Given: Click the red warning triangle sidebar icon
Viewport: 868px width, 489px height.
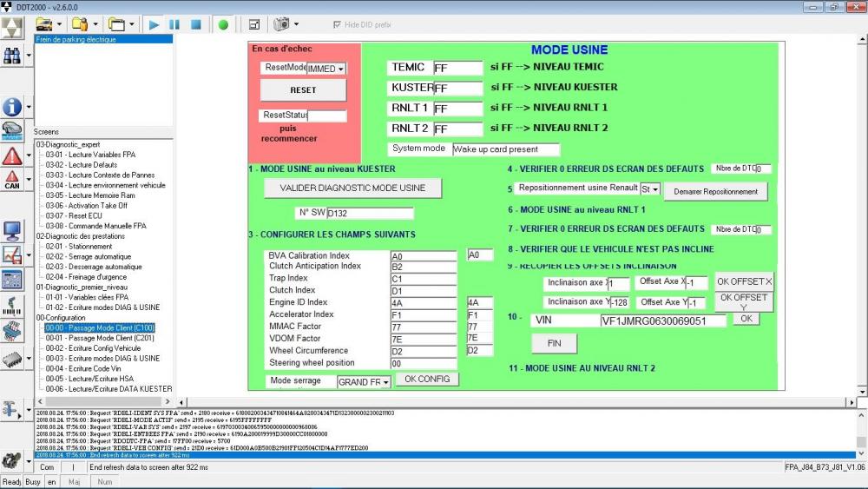Looking at the screenshot, I should (x=11, y=156).
